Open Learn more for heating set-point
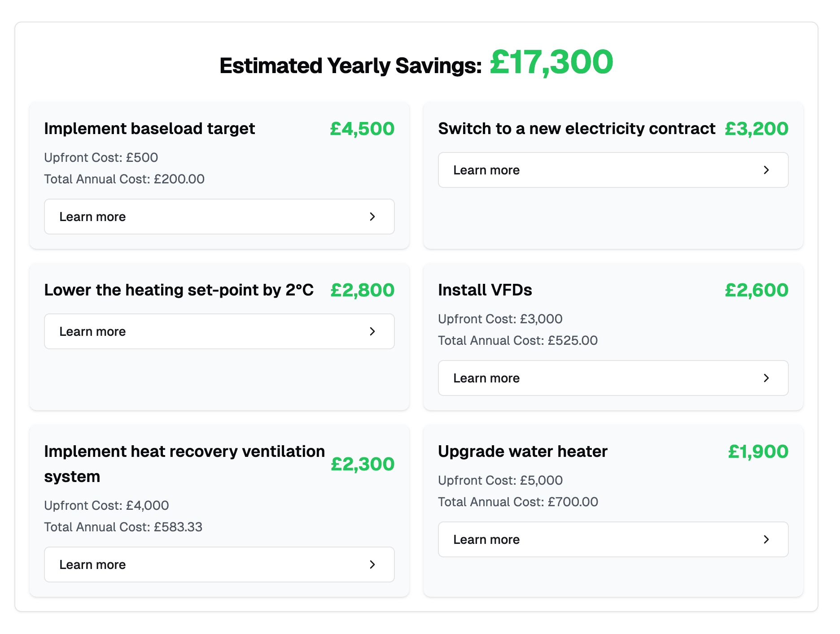Viewport: 840px width, 634px height. point(219,331)
